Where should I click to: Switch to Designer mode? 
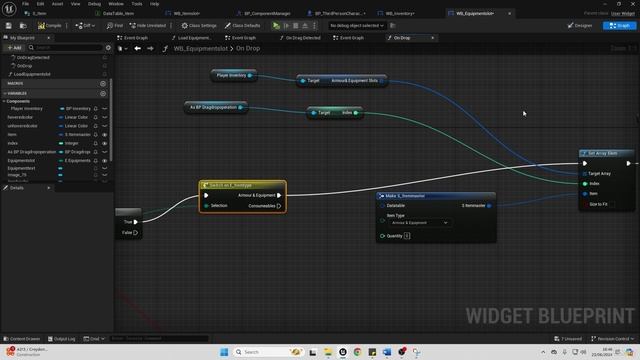click(580, 26)
